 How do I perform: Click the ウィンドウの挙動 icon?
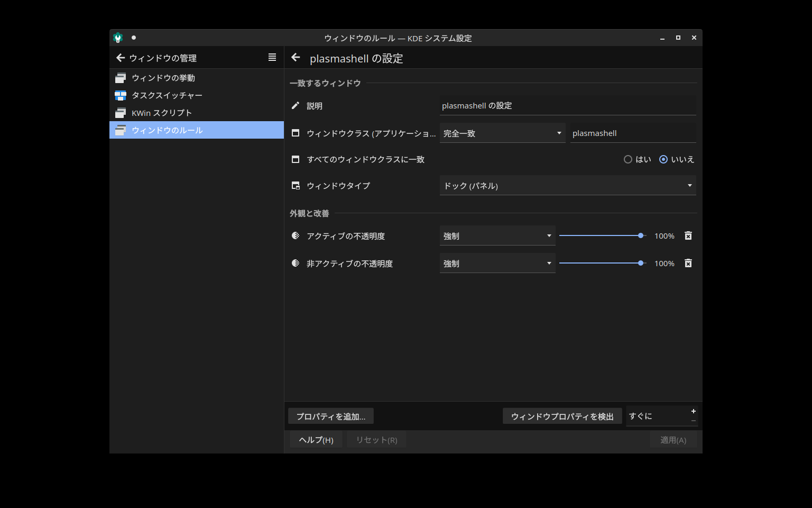[x=121, y=78]
